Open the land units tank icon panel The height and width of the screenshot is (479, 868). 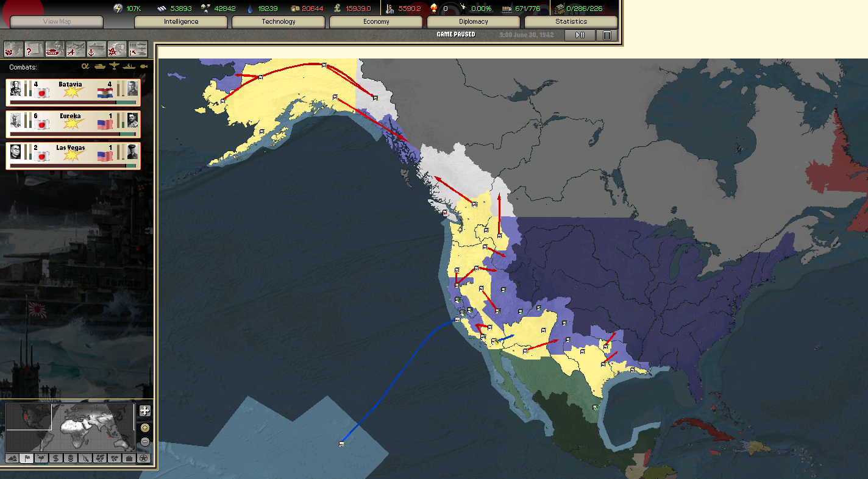click(x=55, y=49)
